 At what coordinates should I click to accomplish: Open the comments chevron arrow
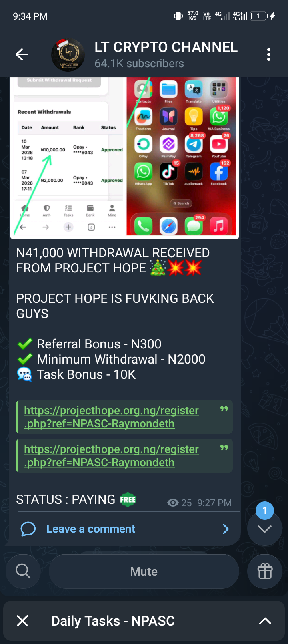226,529
